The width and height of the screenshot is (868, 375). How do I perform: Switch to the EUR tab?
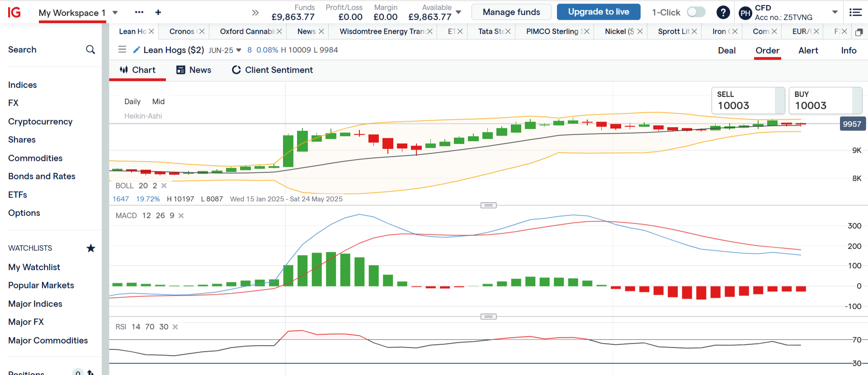pos(800,31)
